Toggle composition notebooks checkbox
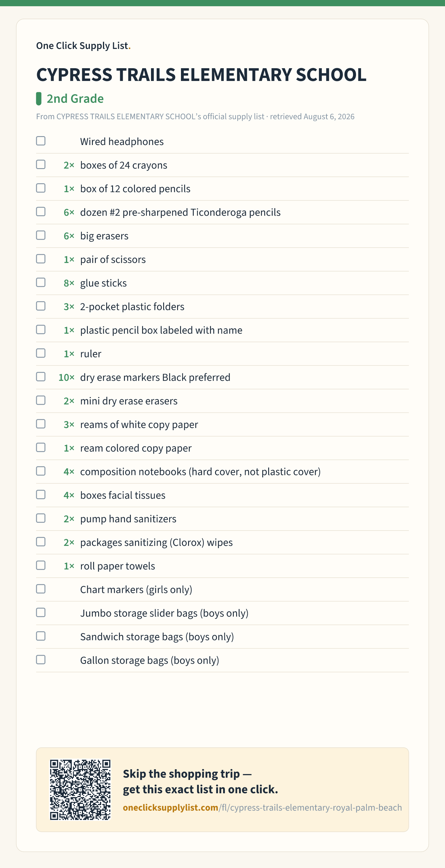Screen dimensions: 445x868 (x=41, y=471)
